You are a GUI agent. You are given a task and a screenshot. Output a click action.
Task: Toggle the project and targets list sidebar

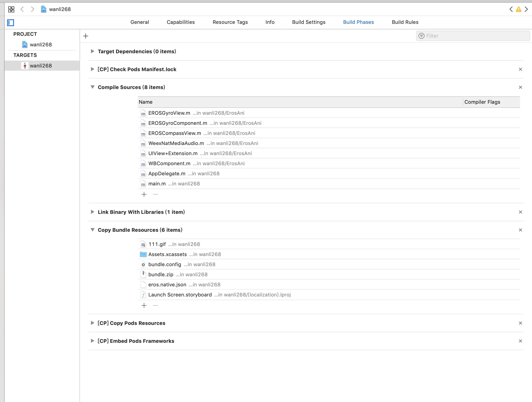tap(11, 22)
